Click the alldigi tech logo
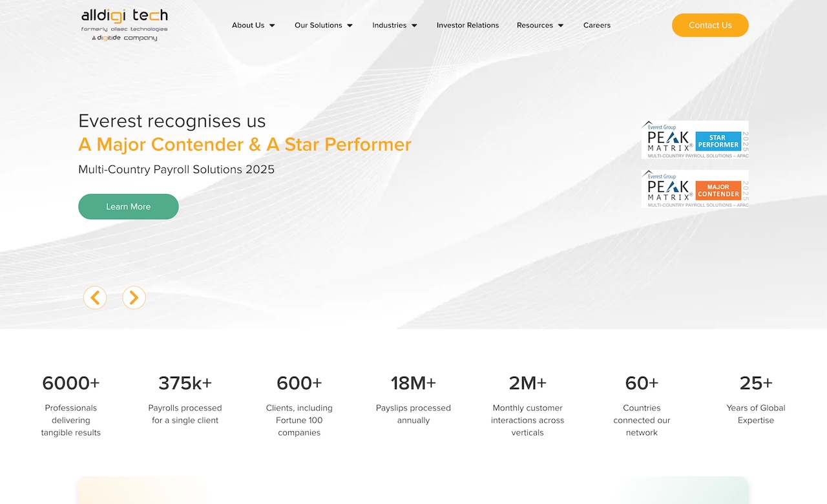This screenshot has height=504, width=827. click(x=124, y=25)
